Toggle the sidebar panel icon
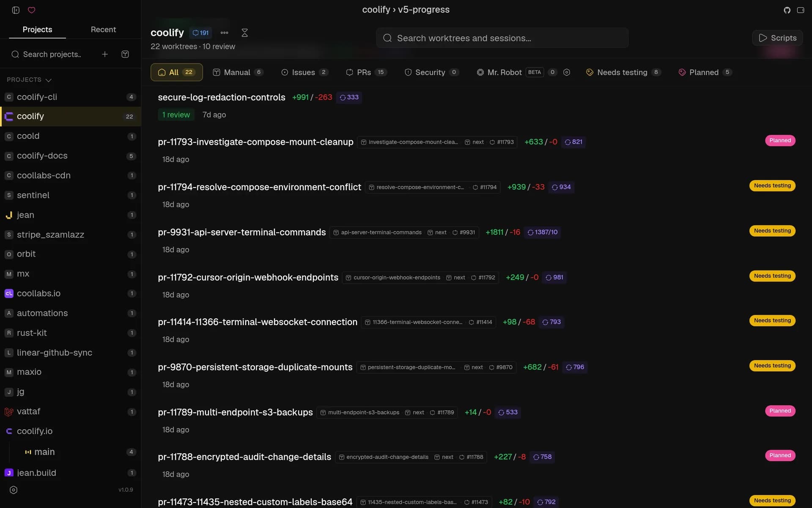This screenshot has width=812, height=508. pos(16,10)
